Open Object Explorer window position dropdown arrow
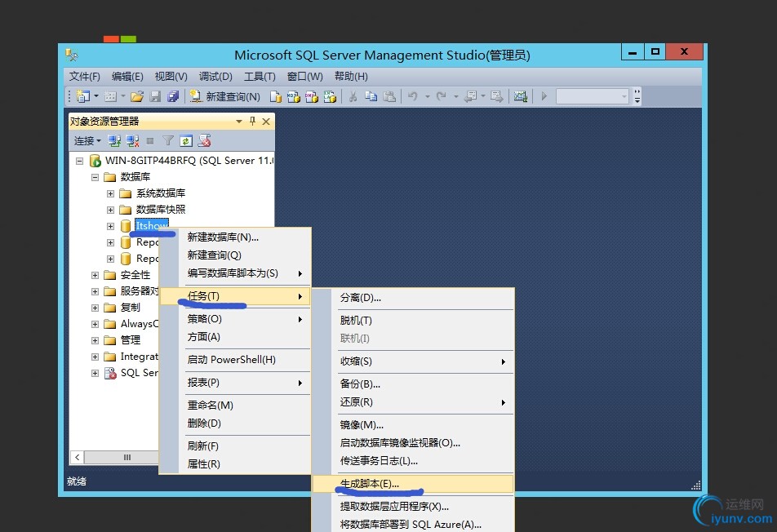The height and width of the screenshot is (532, 777). coord(239,122)
